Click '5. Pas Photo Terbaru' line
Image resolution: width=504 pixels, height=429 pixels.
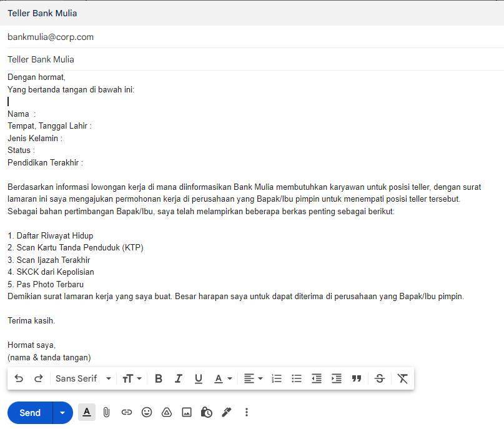click(x=46, y=284)
